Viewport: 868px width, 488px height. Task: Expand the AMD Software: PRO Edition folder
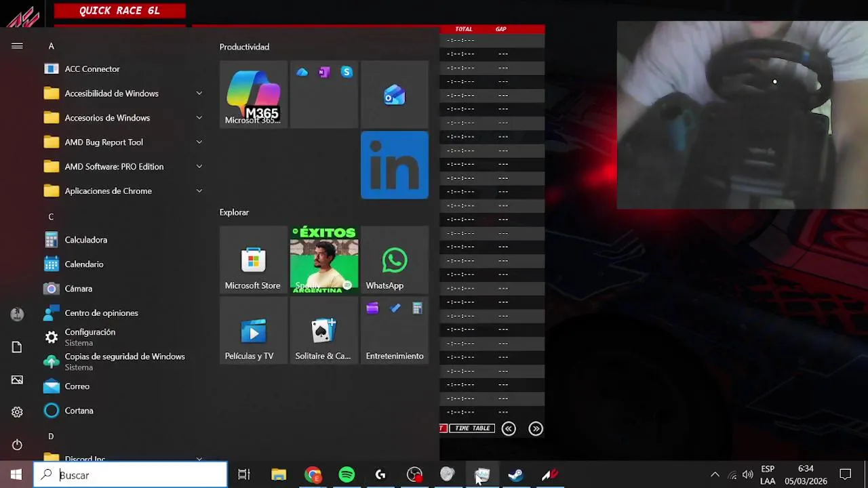(x=125, y=167)
